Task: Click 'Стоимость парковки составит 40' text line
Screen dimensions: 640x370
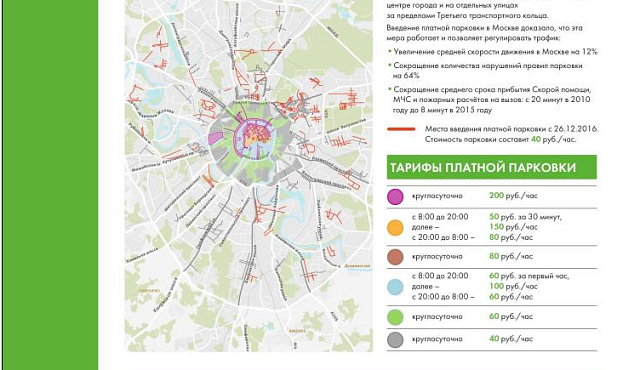Action: point(500,140)
